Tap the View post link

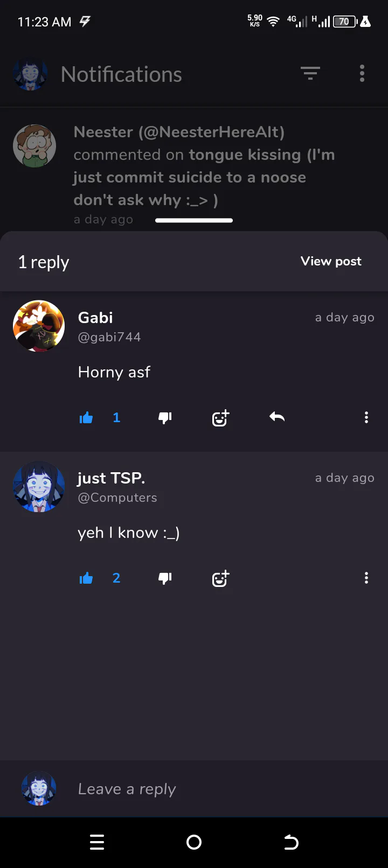click(331, 261)
